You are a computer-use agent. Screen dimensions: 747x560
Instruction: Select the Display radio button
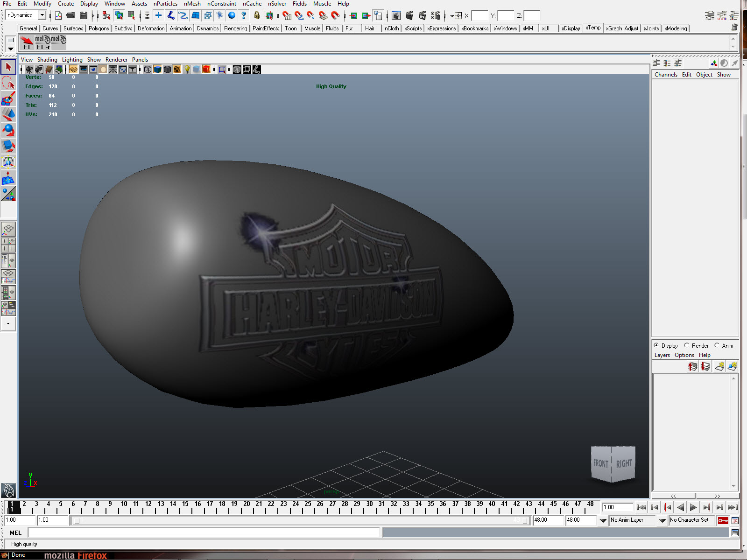point(656,346)
